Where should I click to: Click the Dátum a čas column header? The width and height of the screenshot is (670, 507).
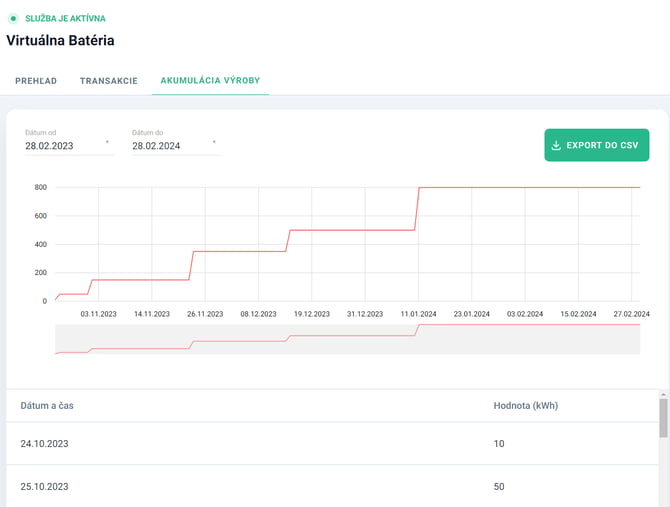[47, 406]
